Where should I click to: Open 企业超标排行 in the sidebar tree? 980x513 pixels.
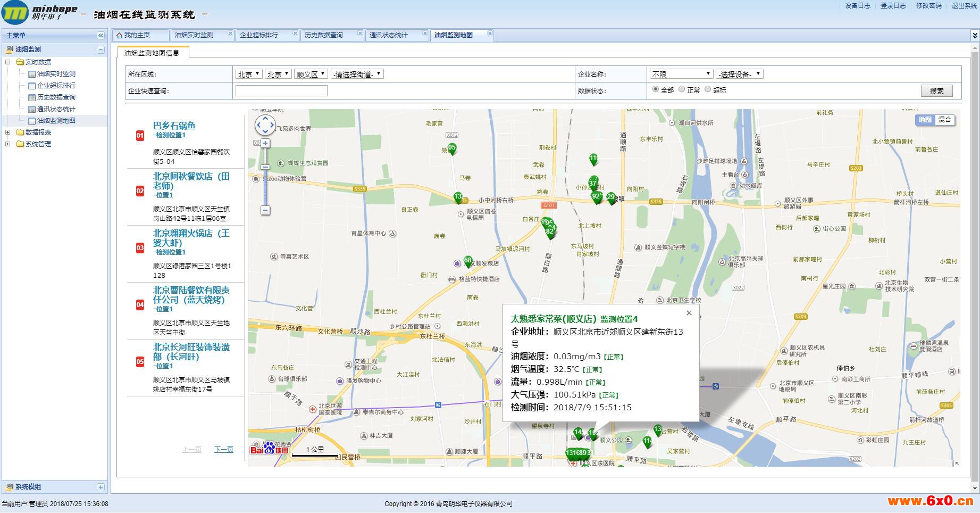(x=56, y=86)
